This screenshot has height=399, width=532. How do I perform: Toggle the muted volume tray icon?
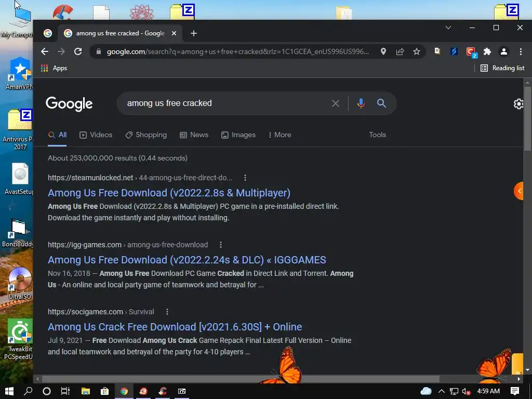[466, 392]
